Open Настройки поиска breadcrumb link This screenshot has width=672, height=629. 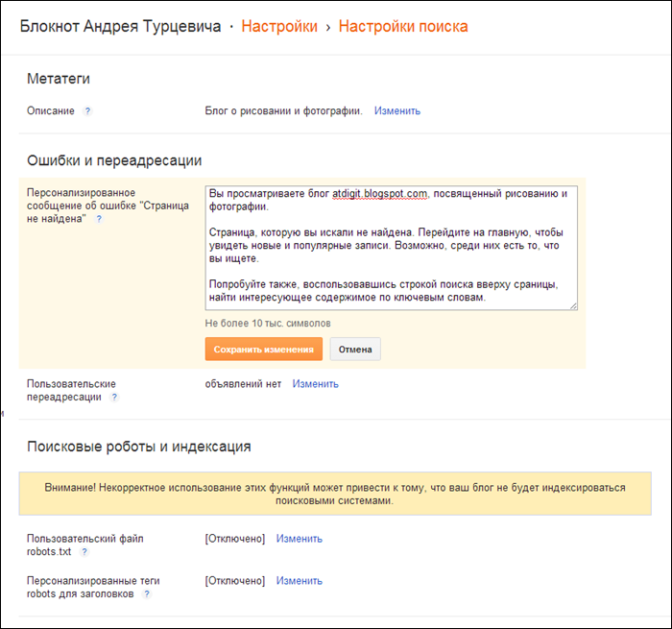click(x=403, y=27)
